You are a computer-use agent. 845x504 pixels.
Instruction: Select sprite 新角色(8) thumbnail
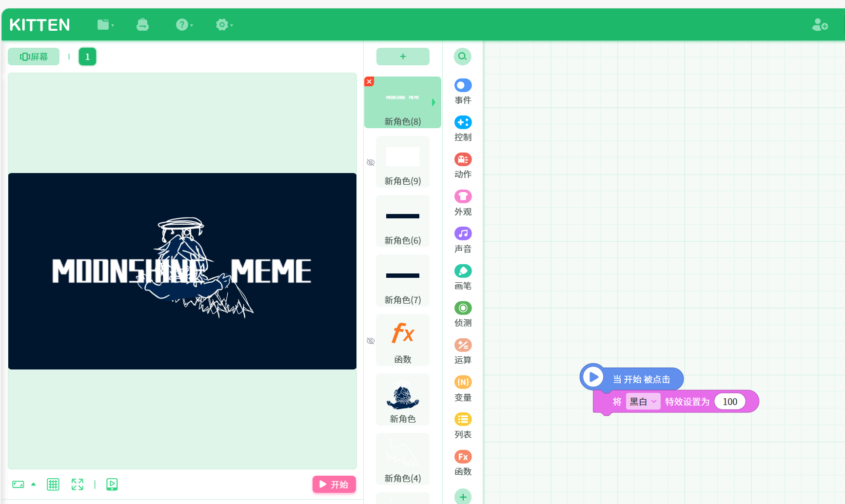click(403, 102)
